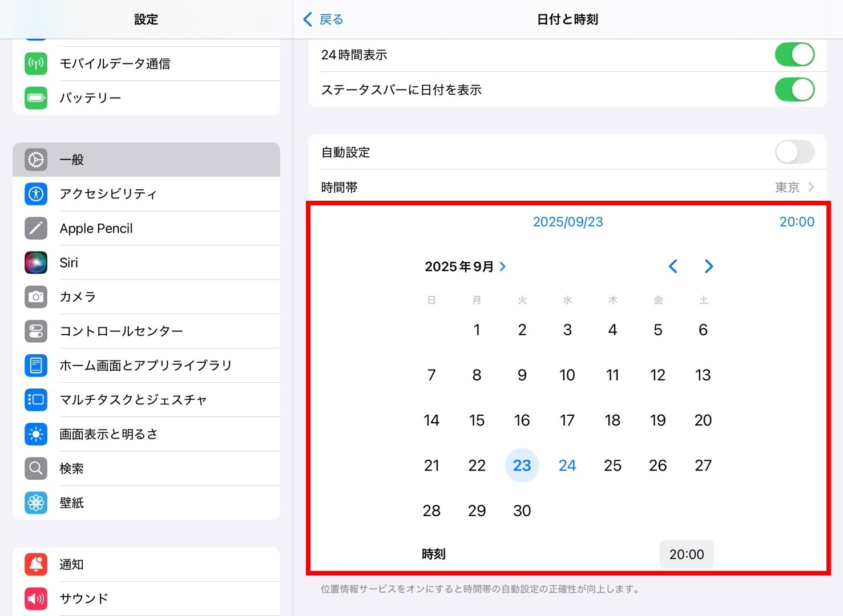Go to previous month with left chevron

[673, 266]
